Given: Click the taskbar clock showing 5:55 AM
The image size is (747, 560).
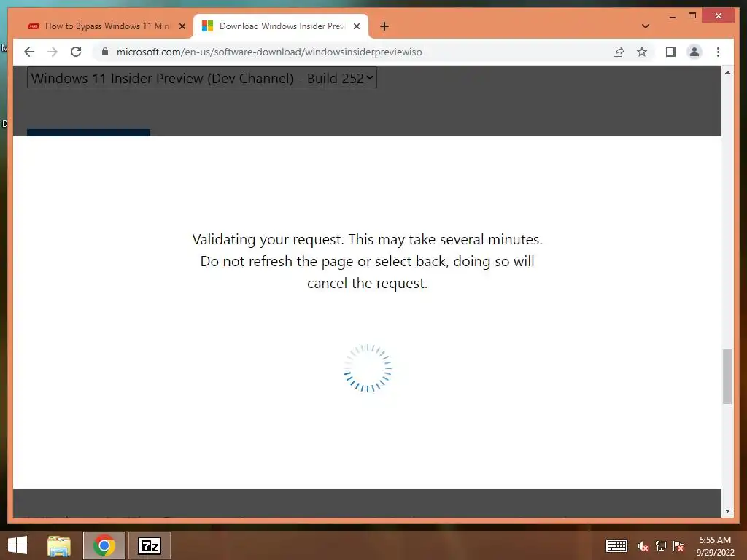Looking at the screenshot, I should (x=715, y=545).
